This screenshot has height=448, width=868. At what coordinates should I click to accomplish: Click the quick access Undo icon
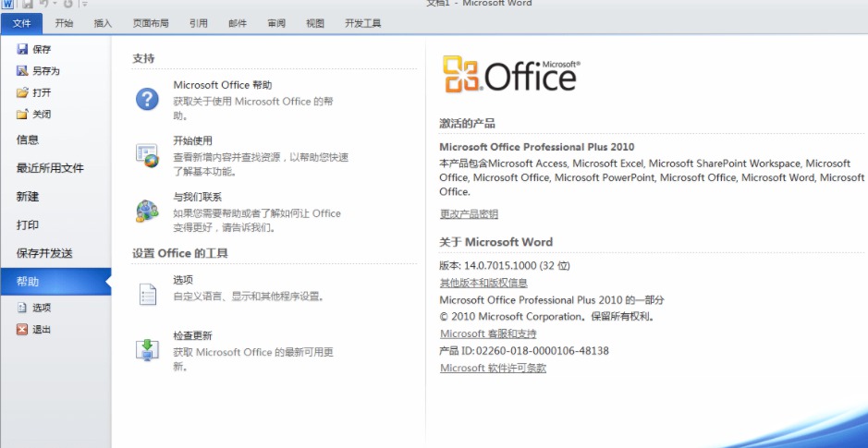point(44,4)
